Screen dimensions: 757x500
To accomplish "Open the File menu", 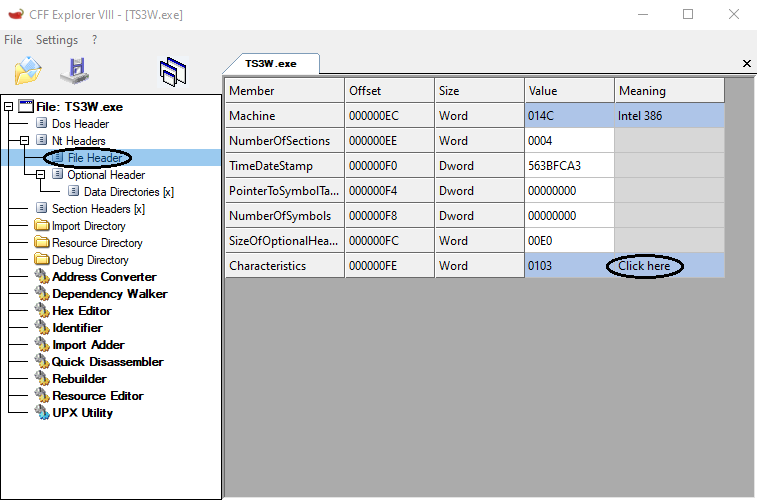I will 13,40.
